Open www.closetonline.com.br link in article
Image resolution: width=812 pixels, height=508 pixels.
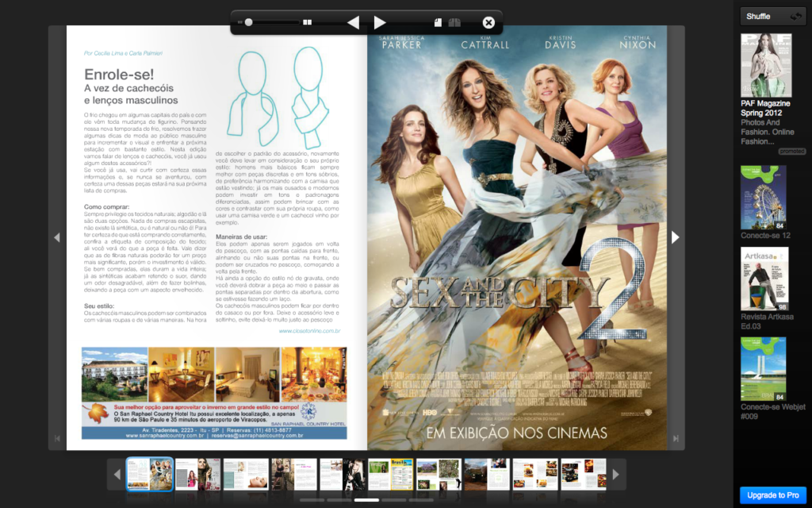[x=309, y=331]
